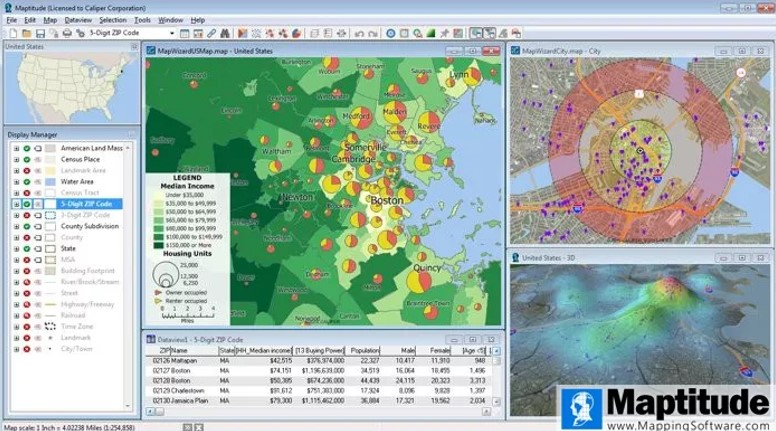Screen dimensions: 776x431
Task: Expand the City/Town layer node
Action: click(16, 349)
